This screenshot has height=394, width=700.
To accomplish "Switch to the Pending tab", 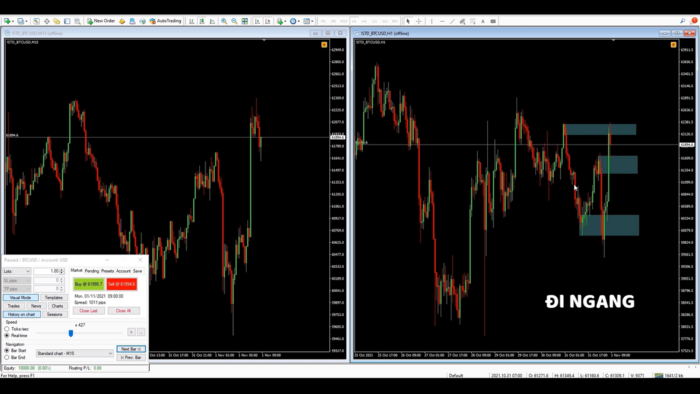I will (92, 271).
